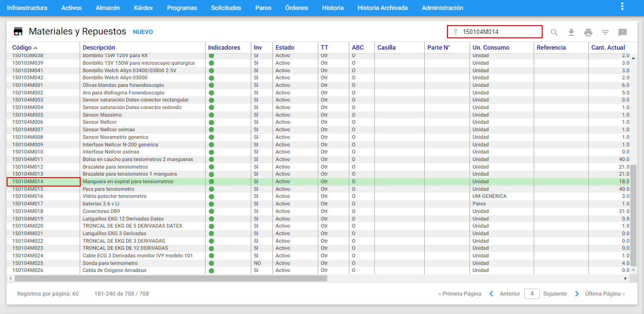The image size is (644, 314).
Task: Select row Interfase Nellcor N-200 generica
Action: click(319, 144)
